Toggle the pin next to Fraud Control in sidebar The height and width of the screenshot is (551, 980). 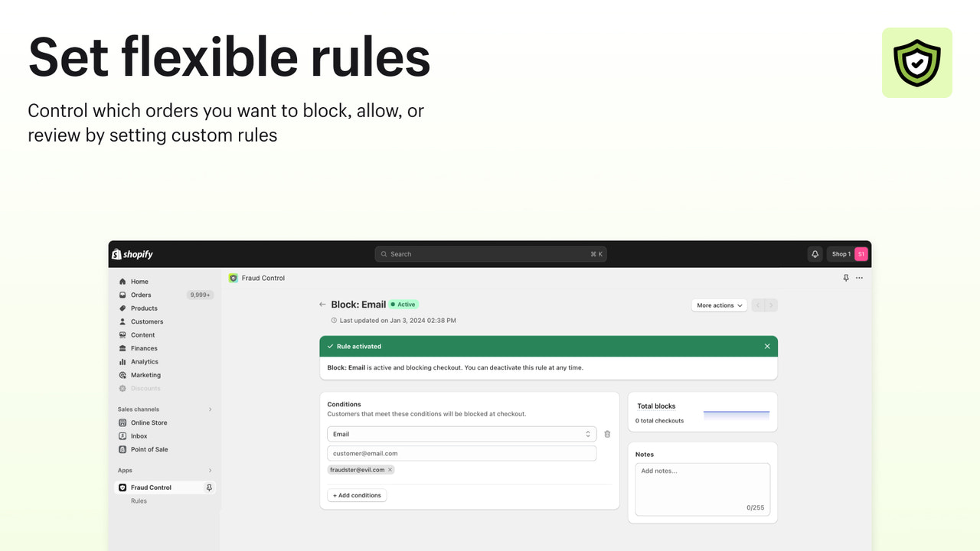pos(208,487)
